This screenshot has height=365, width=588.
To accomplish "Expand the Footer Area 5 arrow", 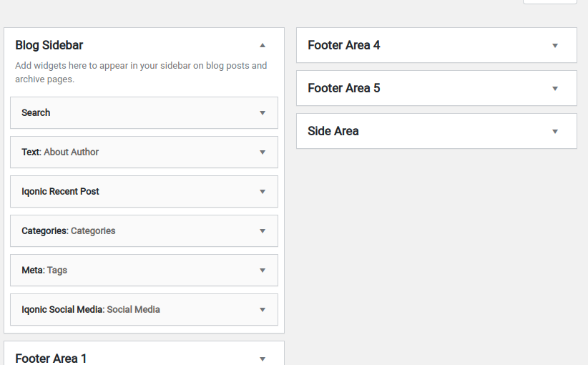I will 555,89.
